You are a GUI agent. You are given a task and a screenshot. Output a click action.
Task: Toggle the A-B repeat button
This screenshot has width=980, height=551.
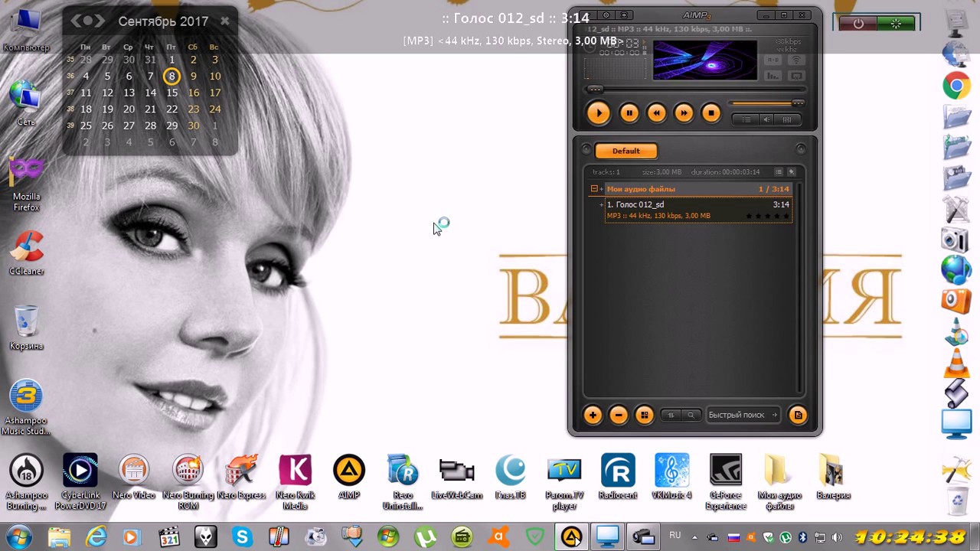pyautogui.click(x=773, y=60)
